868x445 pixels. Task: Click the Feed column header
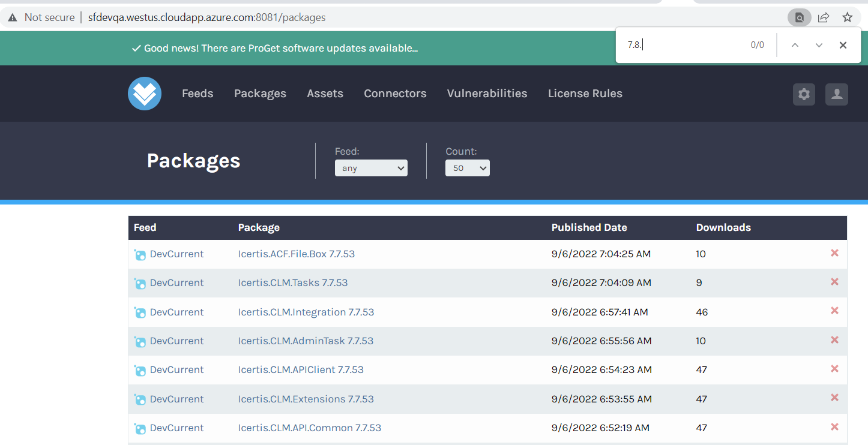145,227
